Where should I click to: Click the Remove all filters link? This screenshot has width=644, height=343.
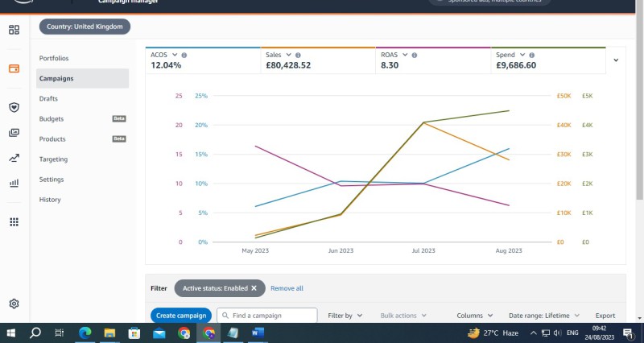(287, 288)
